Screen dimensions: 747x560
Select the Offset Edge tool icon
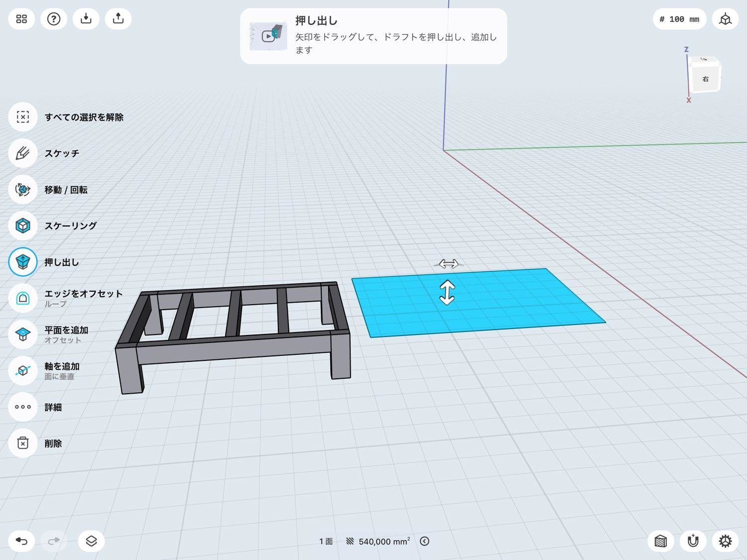(23, 298)
